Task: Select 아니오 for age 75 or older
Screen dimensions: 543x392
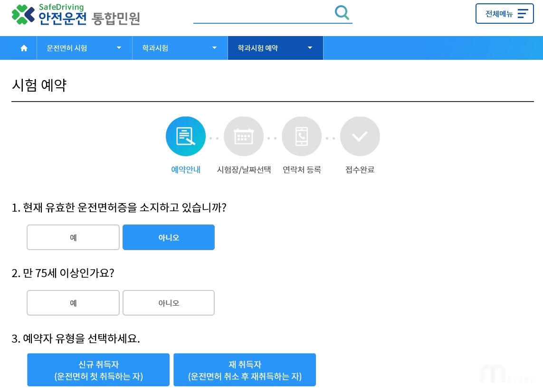Action: 169,303
